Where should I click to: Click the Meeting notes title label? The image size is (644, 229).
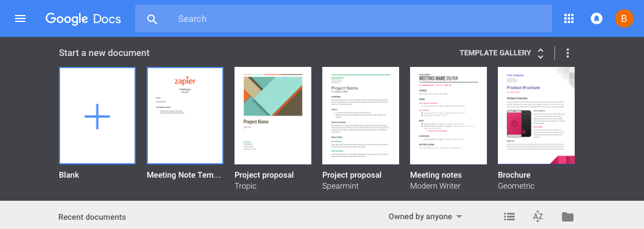(436, 175)
